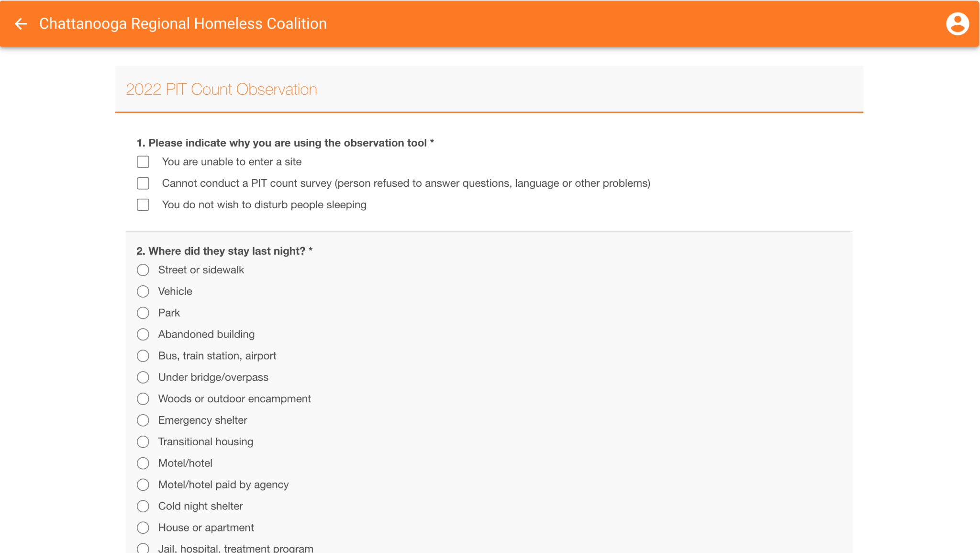Click the back arrow in the header
The height and width of the screenshot is (553, 980).
tap(20, 23)
